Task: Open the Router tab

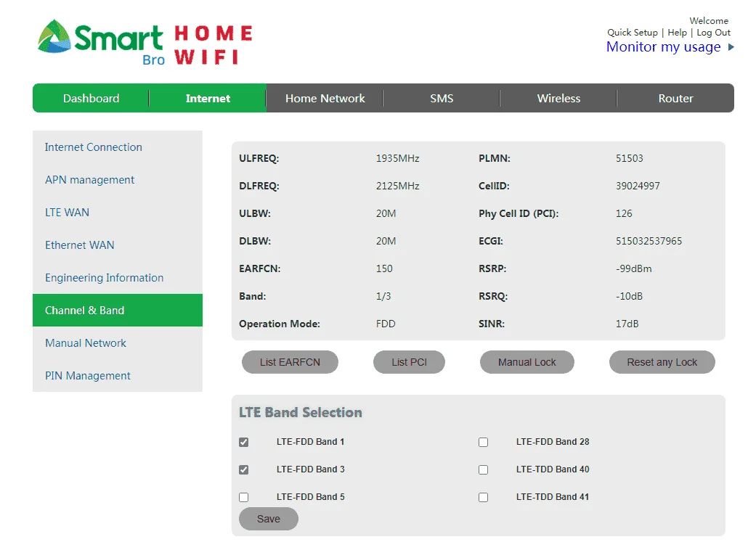Action: 675,98
